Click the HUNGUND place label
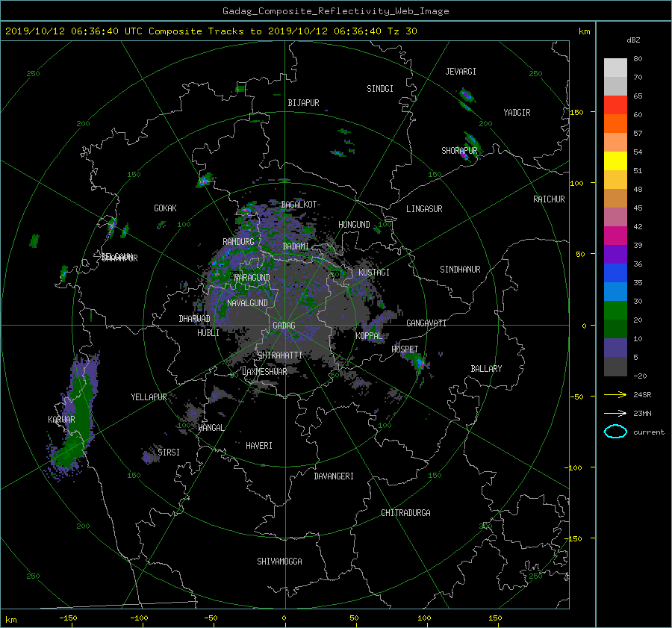Image resolution: width=672 pixels, height=628 pixels. (x=354, y=225)
